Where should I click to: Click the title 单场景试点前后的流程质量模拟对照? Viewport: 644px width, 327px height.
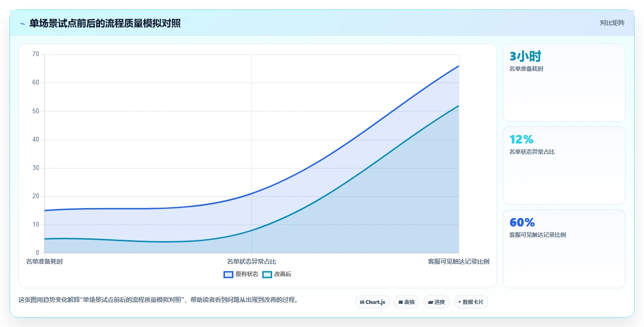[105, 23]
